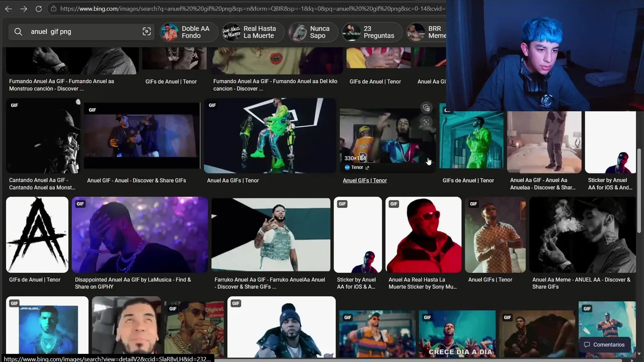View site information icon in address bar
Viewport: 644px width, 362px height.
53,9
